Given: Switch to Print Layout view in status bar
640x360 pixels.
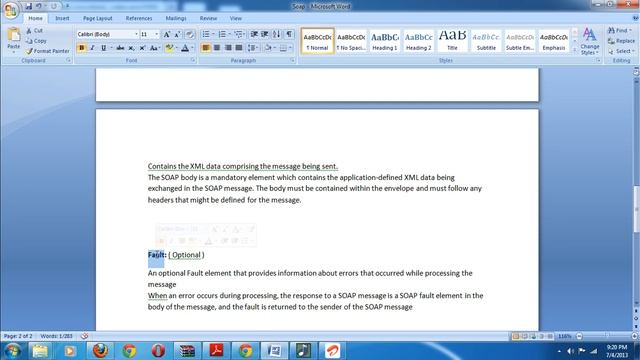Looking at the screenshot, I should pos(516,336).
